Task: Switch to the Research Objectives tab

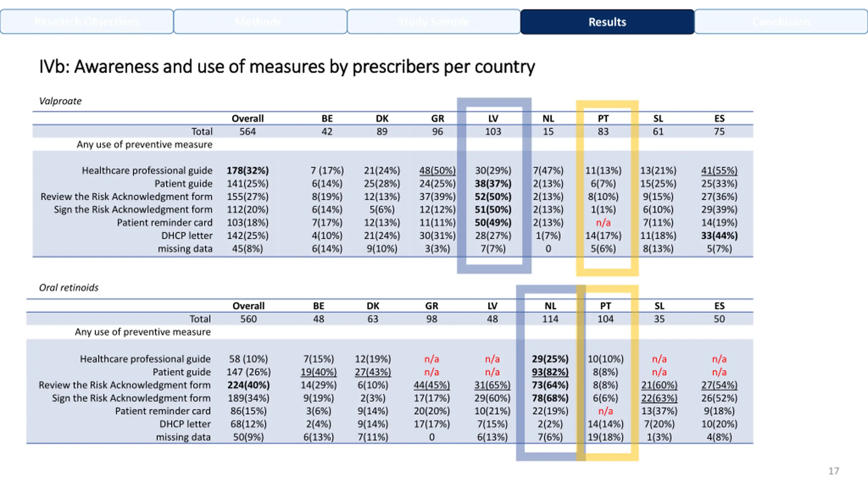Action: (x=87, y=22)
